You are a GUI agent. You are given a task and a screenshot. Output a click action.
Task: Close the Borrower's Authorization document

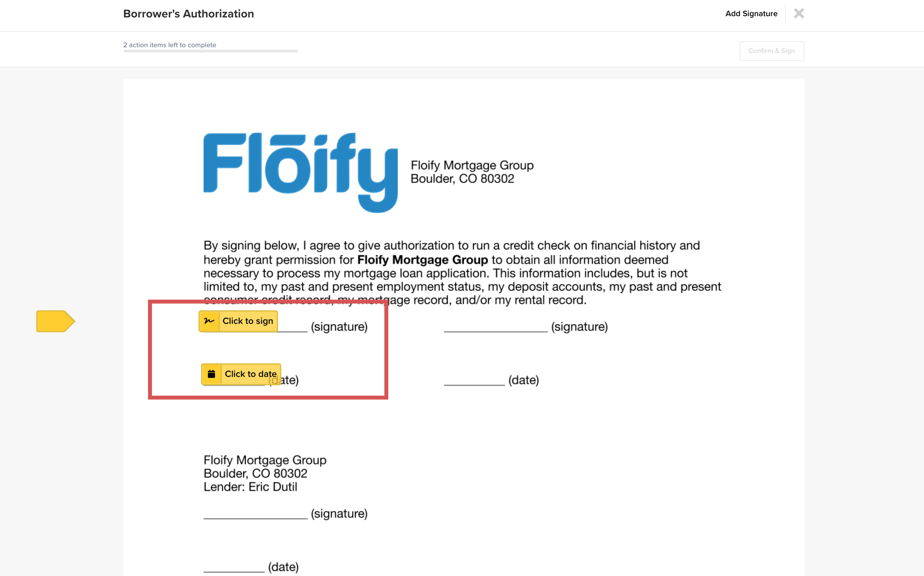(799, 14)
